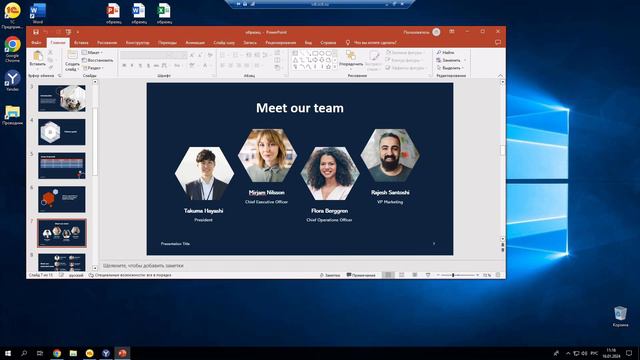Open the PowerPoint file icon on desktop
The image size is (640, 360).
click(x=113, y=13)
